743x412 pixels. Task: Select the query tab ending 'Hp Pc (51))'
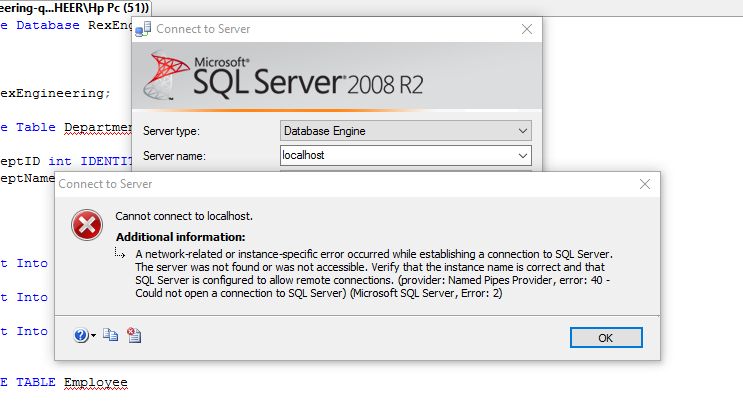pos(75,8)
